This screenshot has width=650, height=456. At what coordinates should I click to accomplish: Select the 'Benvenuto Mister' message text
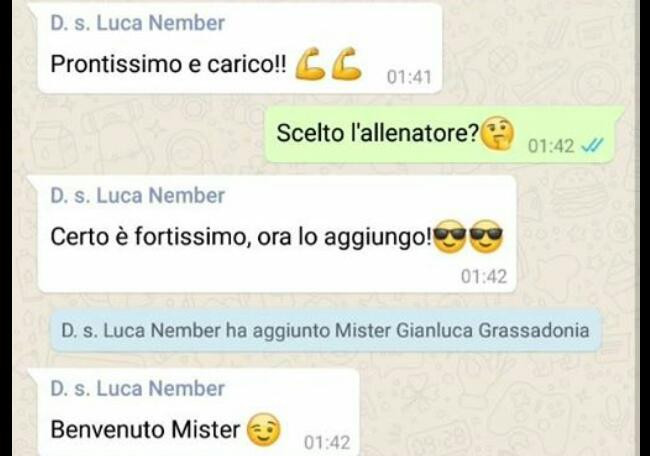click(145, 429)
